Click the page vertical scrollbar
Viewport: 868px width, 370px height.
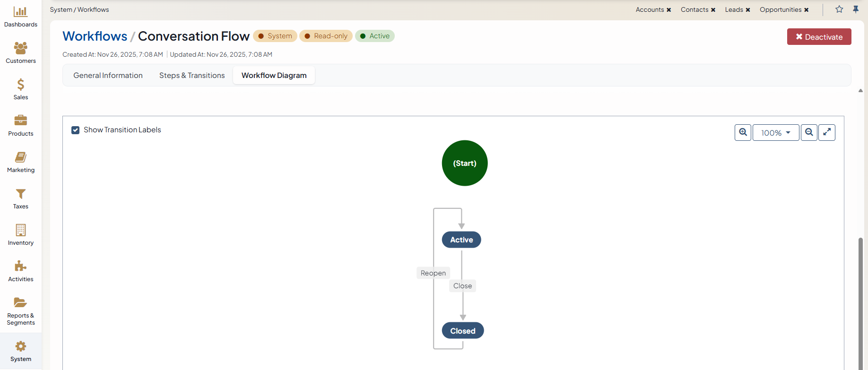(x=860, y=302)
